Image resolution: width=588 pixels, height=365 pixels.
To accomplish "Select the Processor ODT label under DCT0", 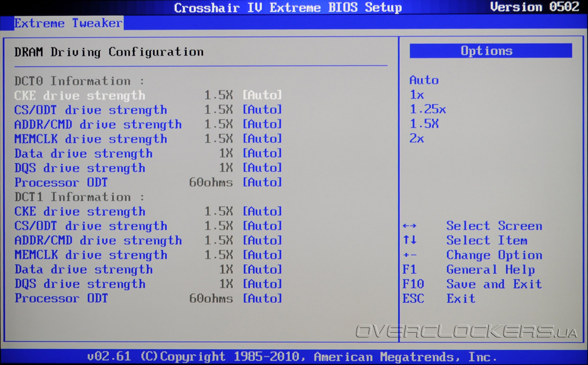I will 61,182.
